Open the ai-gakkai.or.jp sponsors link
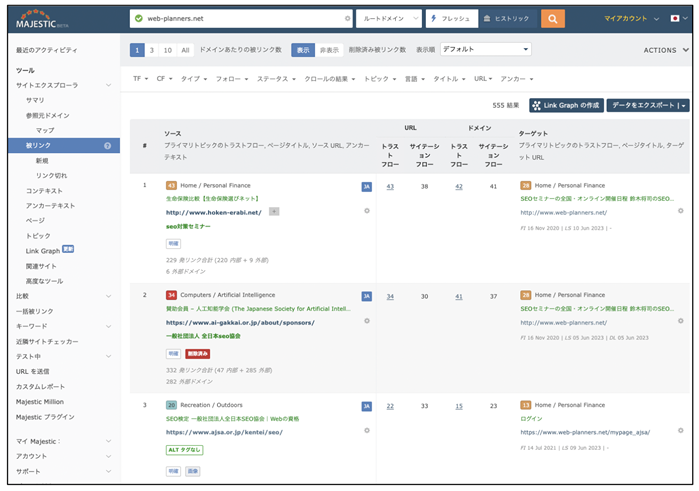 pos(240,323)
